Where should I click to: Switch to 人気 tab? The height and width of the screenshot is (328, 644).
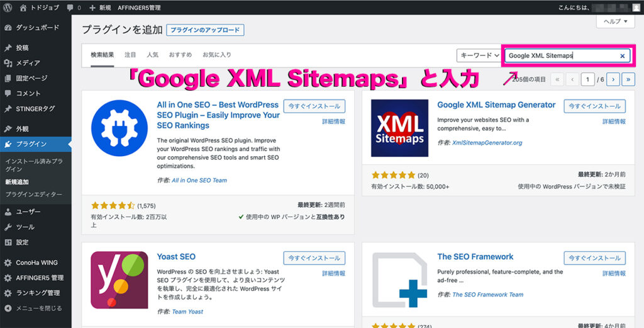(152, 55)
